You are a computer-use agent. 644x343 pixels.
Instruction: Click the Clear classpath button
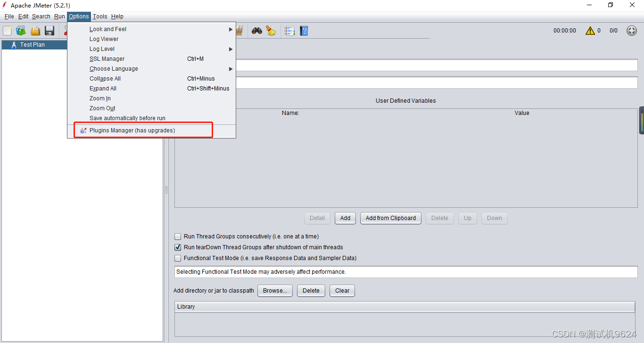342,291
